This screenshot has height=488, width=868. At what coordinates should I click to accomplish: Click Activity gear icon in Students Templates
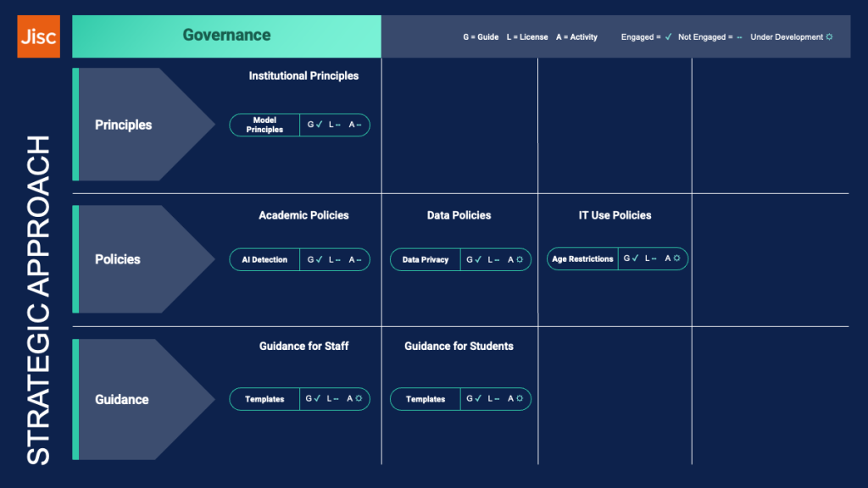point(520,398)
